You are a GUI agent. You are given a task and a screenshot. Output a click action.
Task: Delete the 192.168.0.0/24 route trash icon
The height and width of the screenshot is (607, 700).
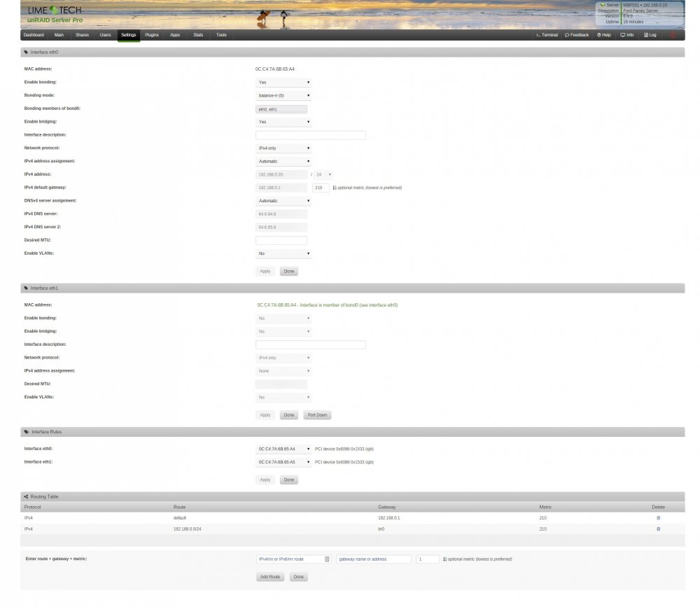(x=658, y=529)
